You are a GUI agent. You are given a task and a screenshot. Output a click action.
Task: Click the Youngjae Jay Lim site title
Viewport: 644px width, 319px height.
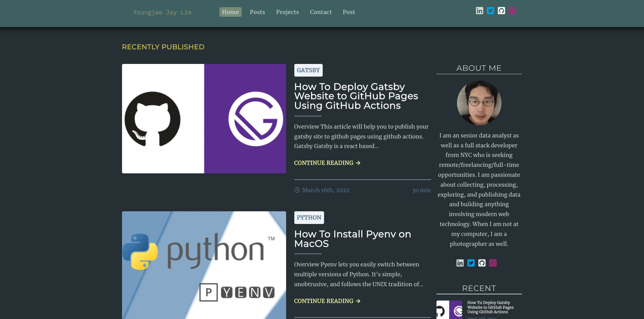pos(162,12)
